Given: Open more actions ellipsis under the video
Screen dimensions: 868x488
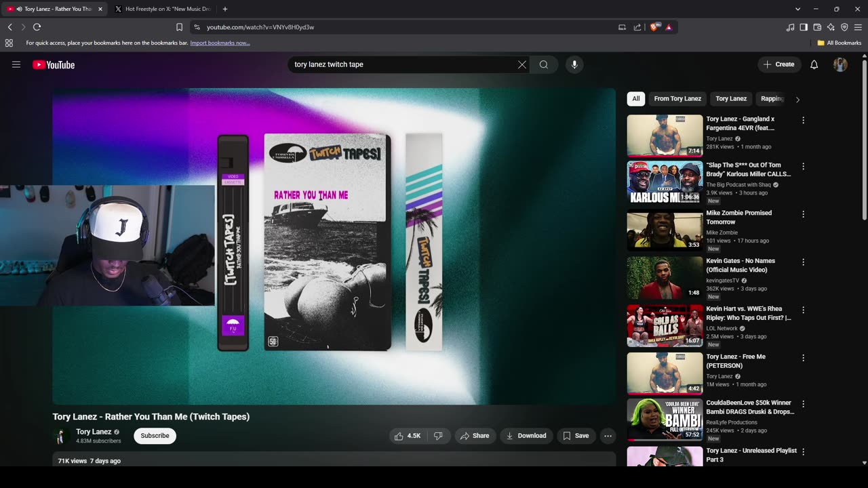Looking at the screenshot, I should tap(608, 436).
